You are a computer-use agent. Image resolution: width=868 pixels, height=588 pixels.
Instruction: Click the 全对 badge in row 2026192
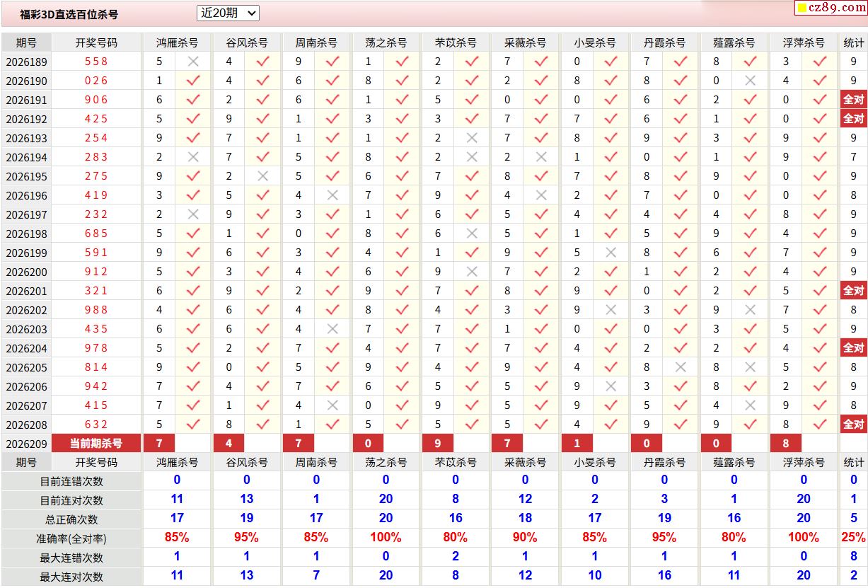(854, 119)
